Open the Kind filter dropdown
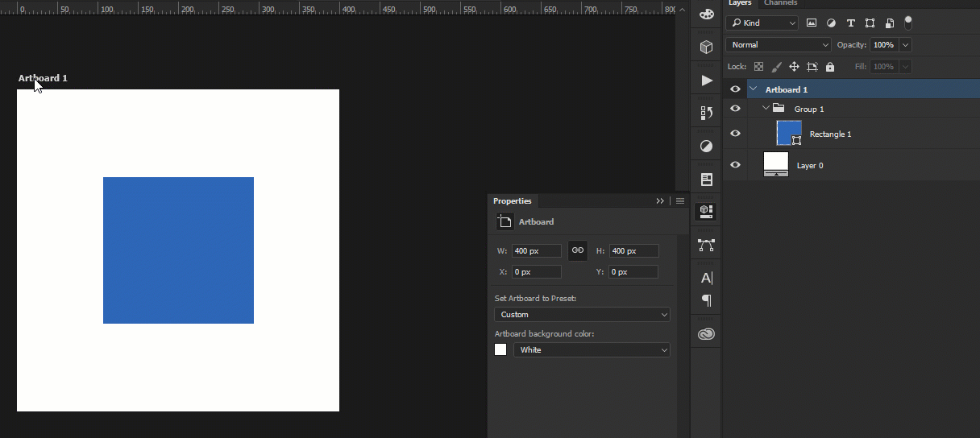The image size is (980, 438). [x=762, y=23]
